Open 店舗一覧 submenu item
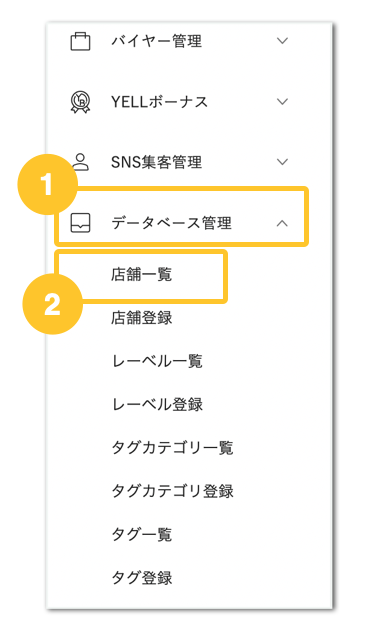This screenshot has width=376, height=634. 142,275
